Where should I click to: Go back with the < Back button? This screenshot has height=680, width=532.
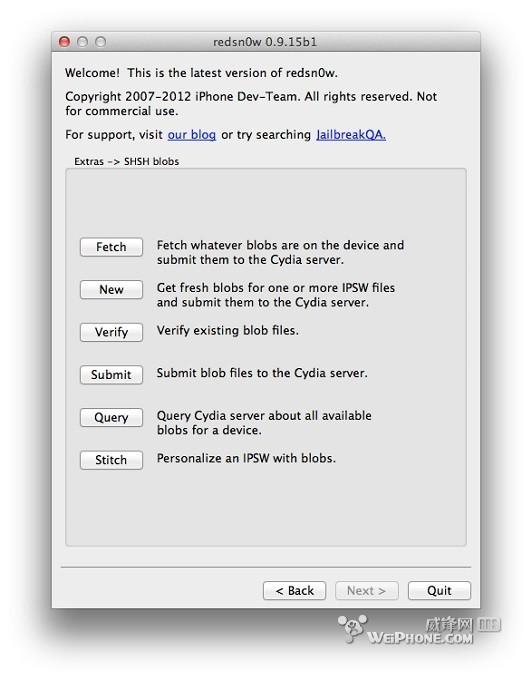coord(294,591)
